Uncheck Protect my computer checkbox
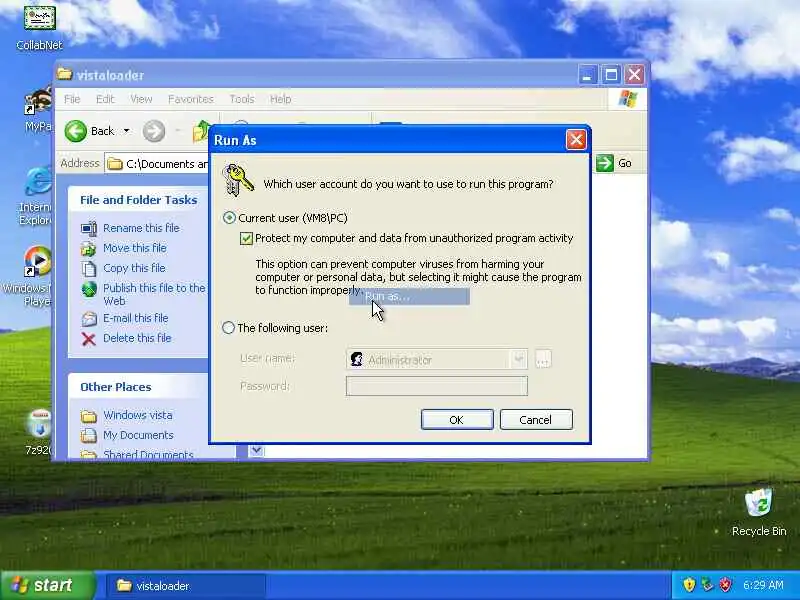This screenshot has width=800, height=600. (x=246, y=238)
